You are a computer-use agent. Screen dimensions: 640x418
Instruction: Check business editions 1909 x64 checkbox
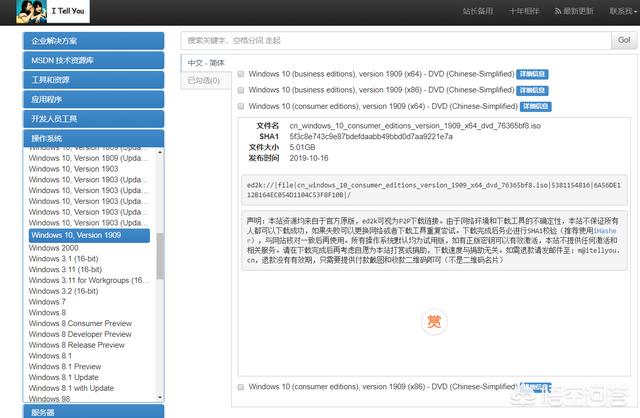pos(241,74)
